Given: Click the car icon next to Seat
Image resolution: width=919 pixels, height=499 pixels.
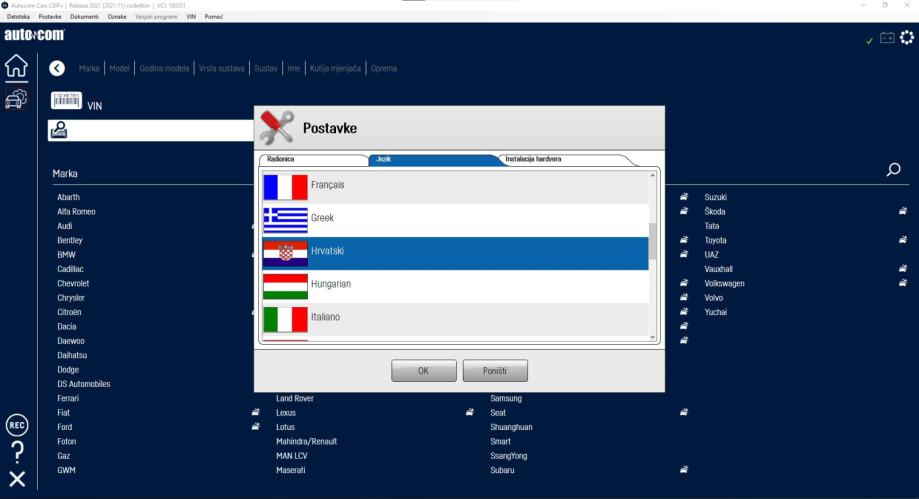Looking at the screenshot, I should tap(683, 412).
